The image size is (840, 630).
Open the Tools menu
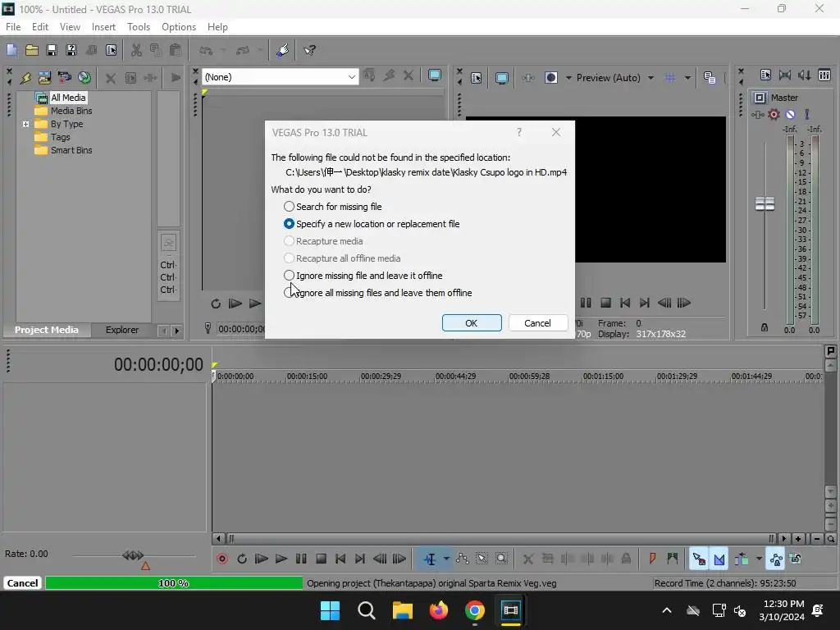point(138,27)
